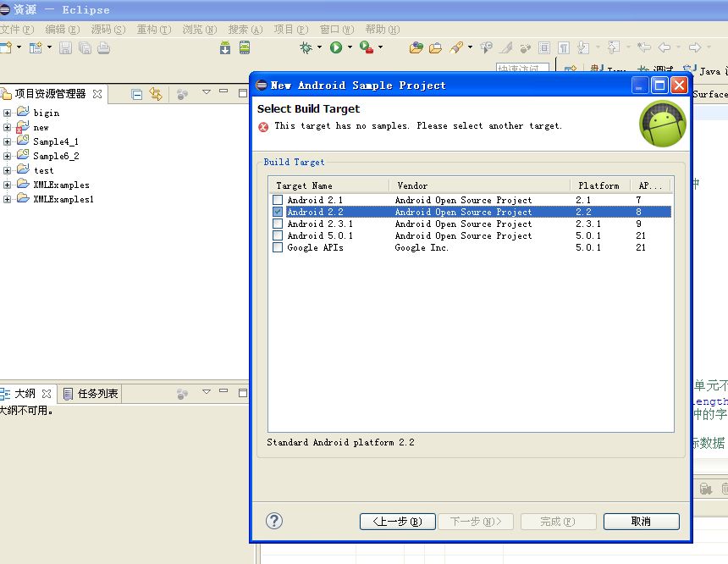Select the XMLExamples1 project in explorer

(x=63, y=199)
